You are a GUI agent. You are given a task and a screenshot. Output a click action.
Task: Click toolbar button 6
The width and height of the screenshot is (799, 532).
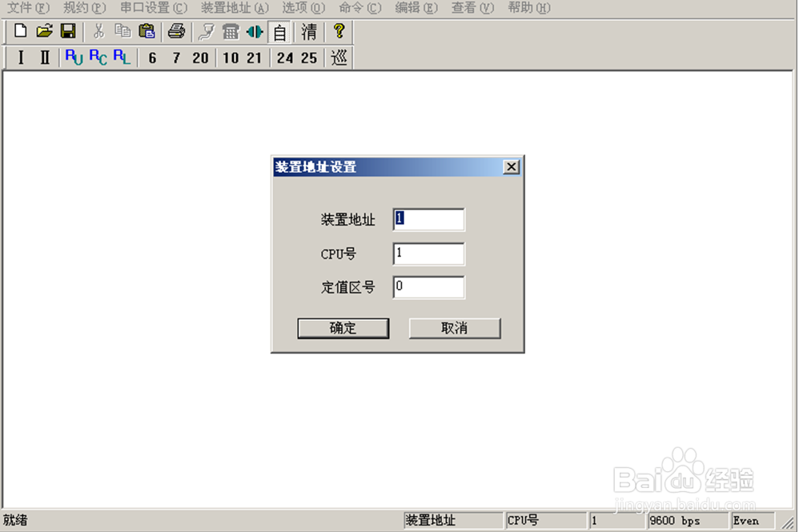point(152,58)
